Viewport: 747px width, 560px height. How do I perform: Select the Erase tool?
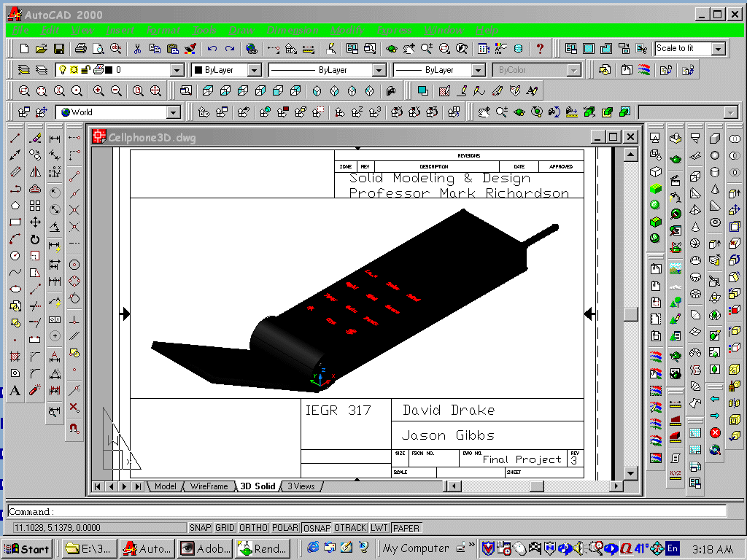(35, 139)
